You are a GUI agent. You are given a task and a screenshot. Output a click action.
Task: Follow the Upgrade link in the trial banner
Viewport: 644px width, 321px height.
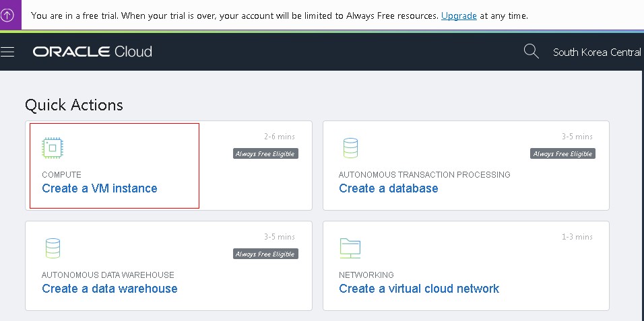[459, 16]
